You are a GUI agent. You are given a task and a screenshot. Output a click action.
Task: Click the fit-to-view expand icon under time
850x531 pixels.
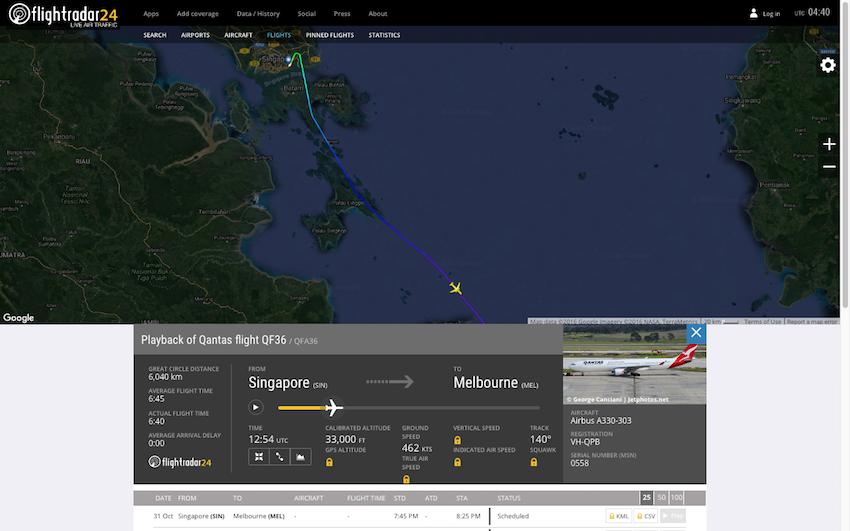click(x=259, y=457)
